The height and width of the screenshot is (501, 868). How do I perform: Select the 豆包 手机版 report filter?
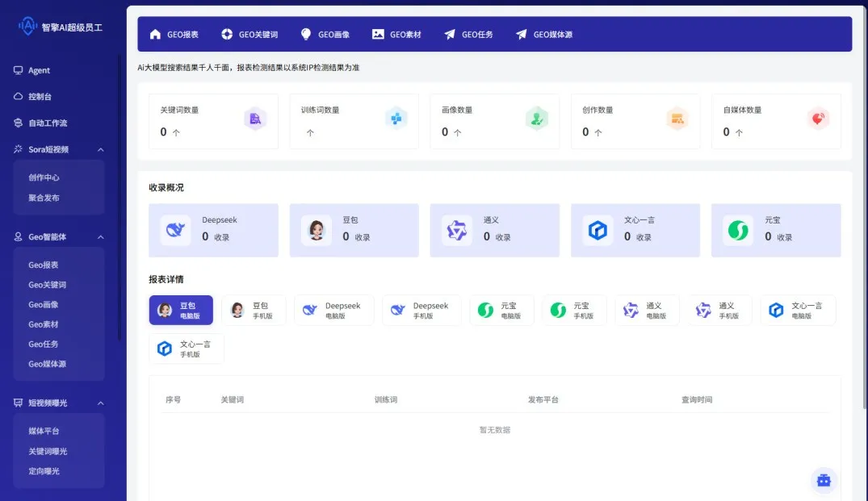tap(254, 311)
